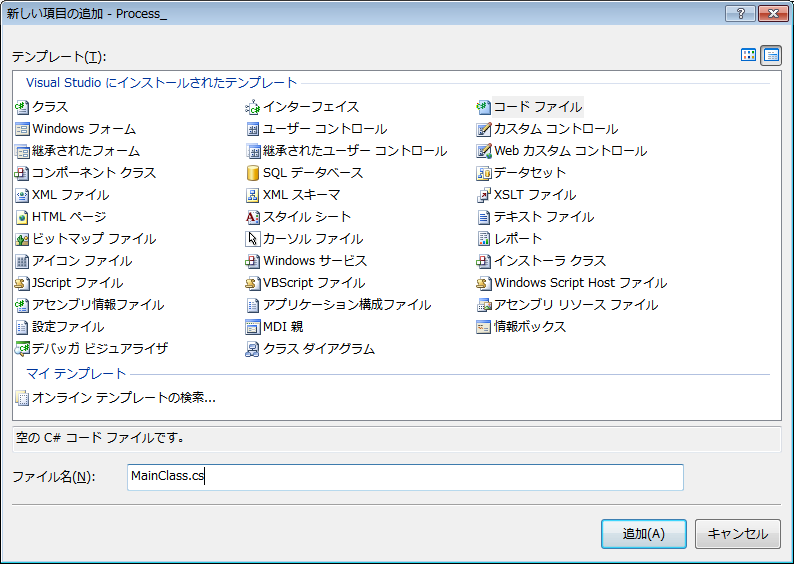Select the コンポーネント クラス icon
794x564 pixels.
(x=22, y=173)
